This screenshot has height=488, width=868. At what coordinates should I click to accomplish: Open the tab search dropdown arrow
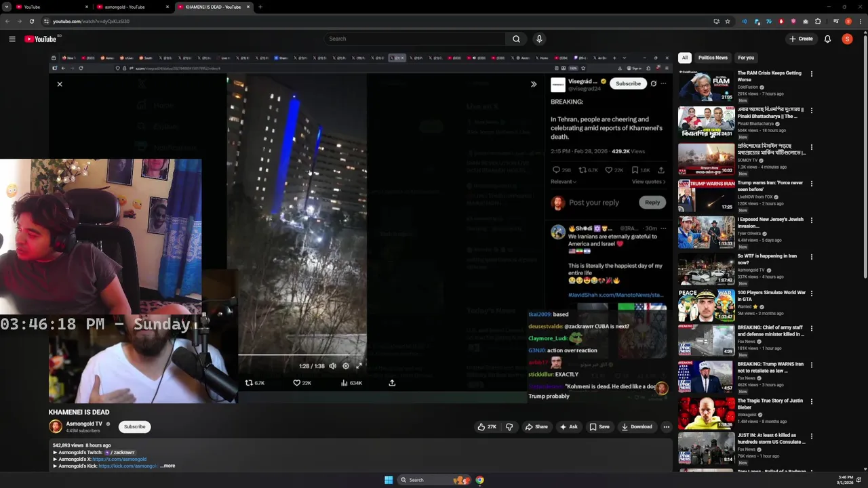point(7,7)
